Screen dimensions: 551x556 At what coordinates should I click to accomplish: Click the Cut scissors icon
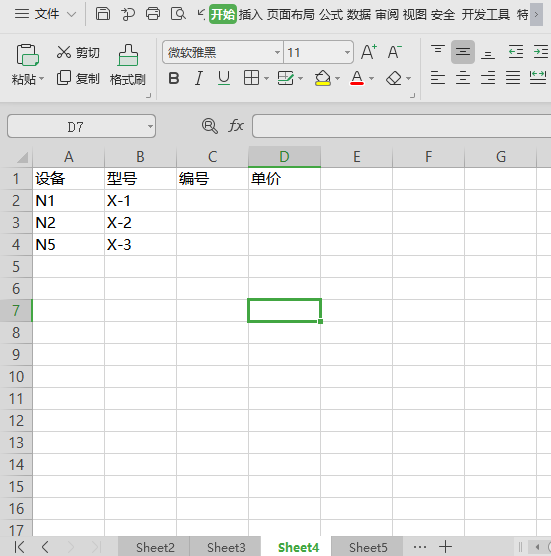click(64, 52)
